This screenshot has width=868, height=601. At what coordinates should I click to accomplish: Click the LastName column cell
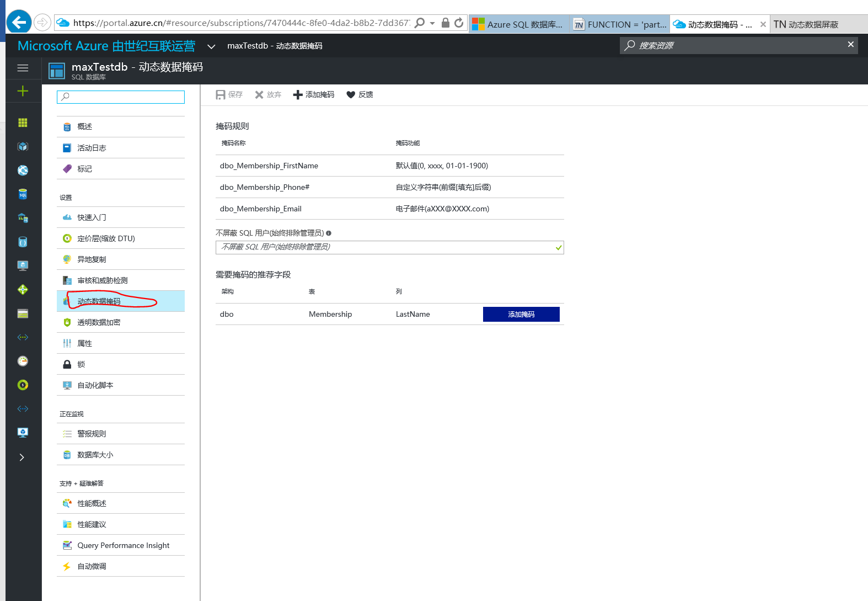point(413,314)
